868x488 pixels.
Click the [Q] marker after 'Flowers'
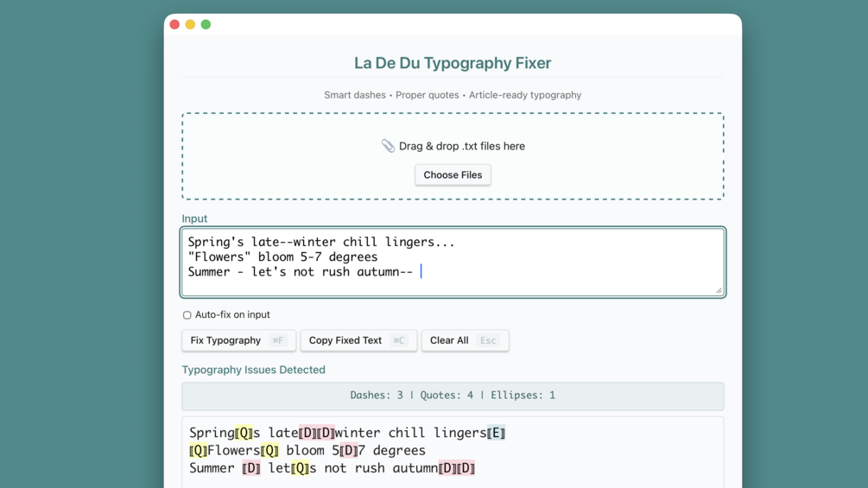pos(270,450)
